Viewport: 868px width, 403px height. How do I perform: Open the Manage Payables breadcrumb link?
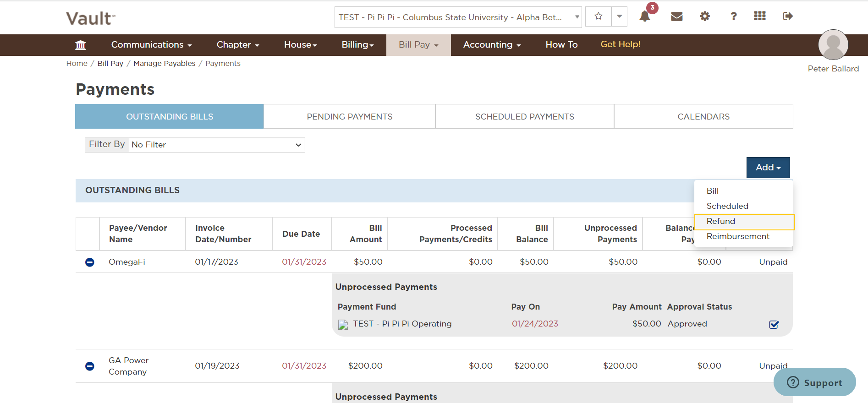coord(164,64)
